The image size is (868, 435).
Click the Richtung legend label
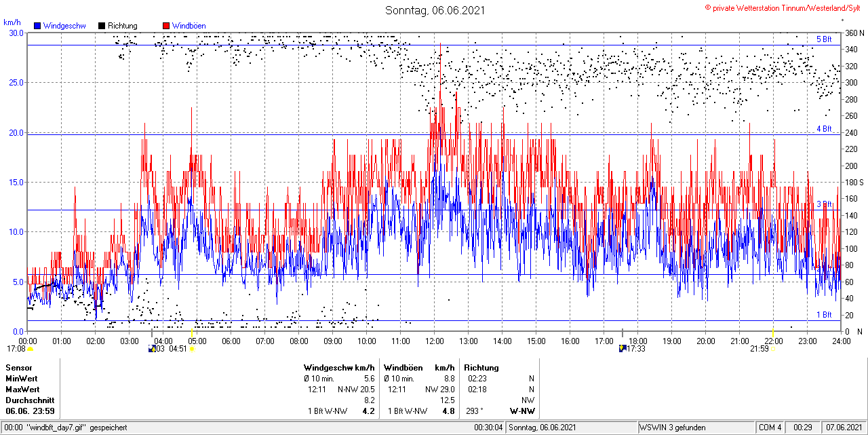[123, 26]
